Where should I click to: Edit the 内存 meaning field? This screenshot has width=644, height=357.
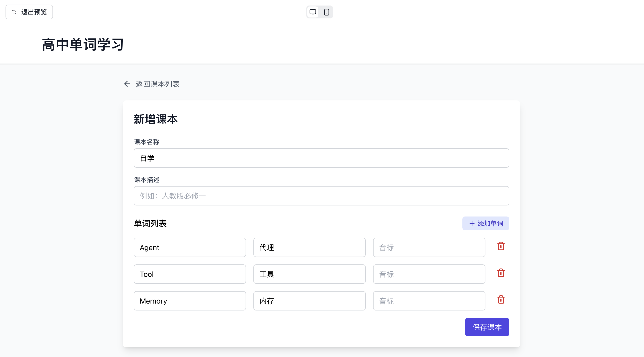[x=309, y=301]
